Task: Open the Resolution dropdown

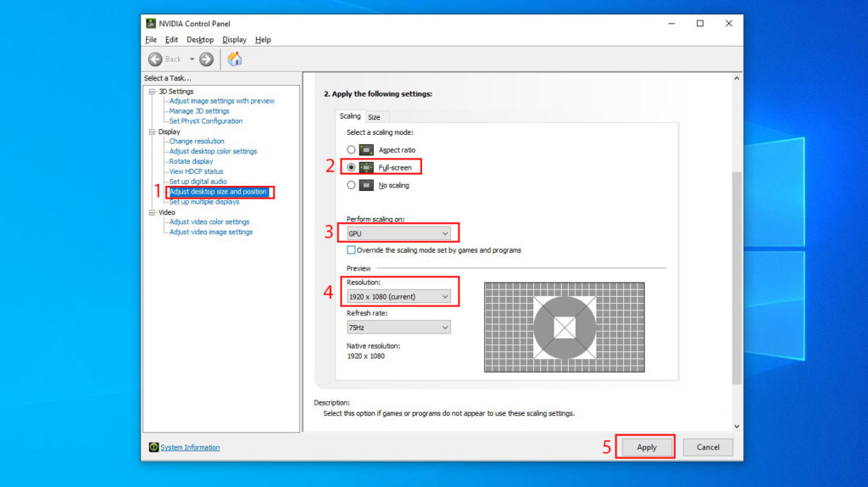Action: pos(398,297)
